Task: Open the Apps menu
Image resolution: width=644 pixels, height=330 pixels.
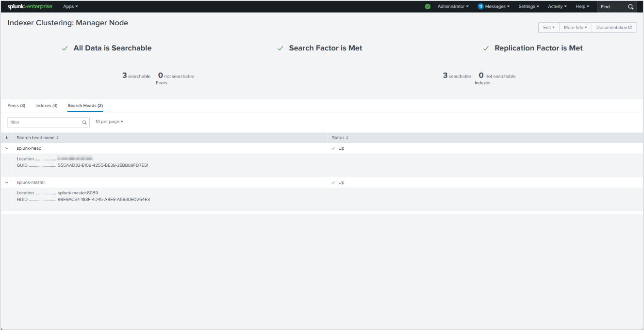Action: pos(70,7)
